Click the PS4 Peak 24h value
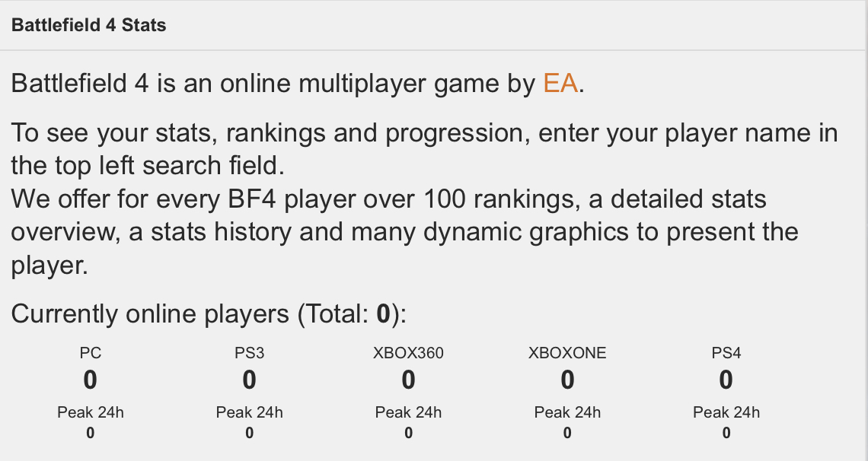 (x=726, y=434)
